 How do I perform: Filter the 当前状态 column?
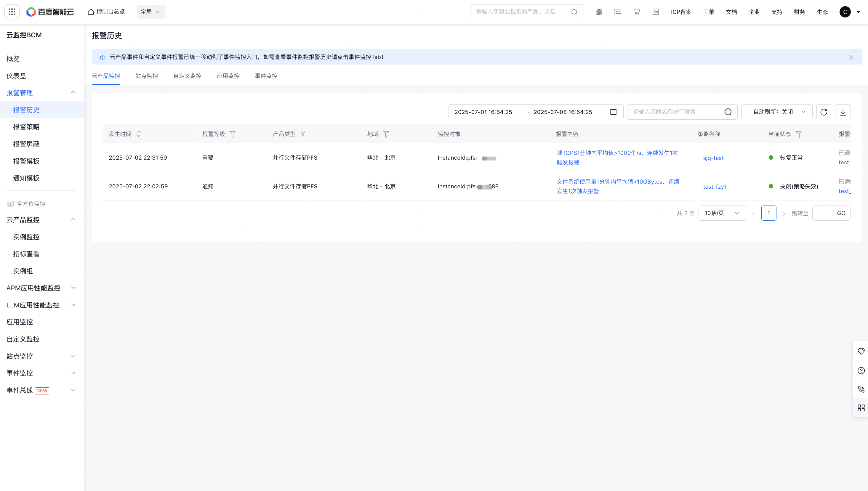pos(798,134)
